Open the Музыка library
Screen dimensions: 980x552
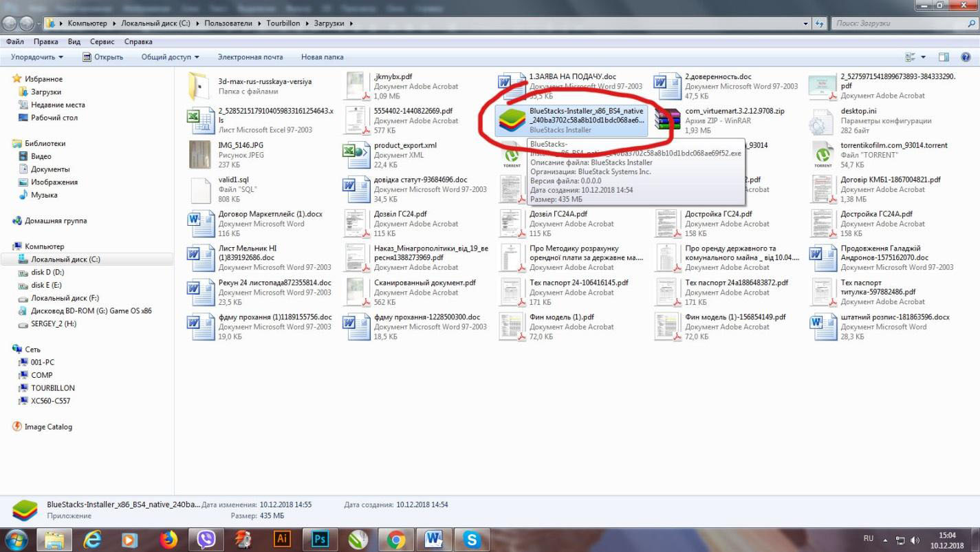pyautogui.click(x=44, y=195)
